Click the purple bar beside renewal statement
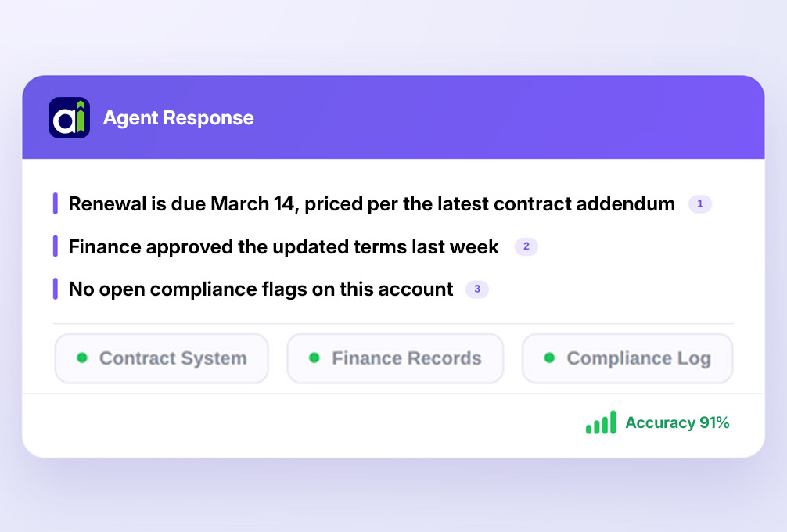This screenshot has width=787, height=532. point(56,203)
